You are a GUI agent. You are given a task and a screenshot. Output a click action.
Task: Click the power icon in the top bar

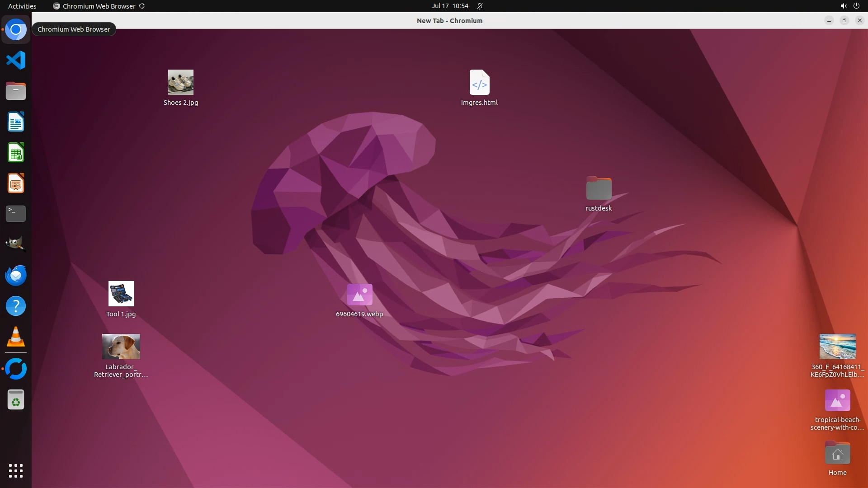tap(856, 6)
